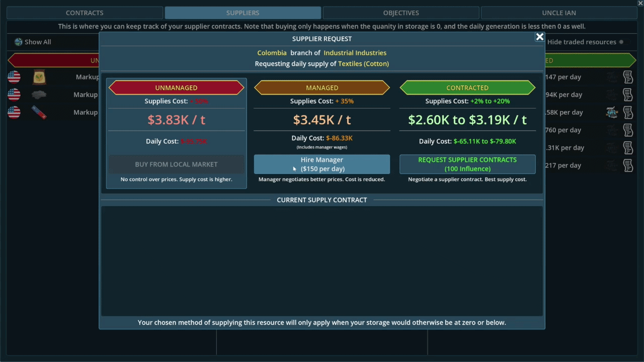Click the red-blue magnet resource icon
The image size is (644, 362).
tap(39, 112)
